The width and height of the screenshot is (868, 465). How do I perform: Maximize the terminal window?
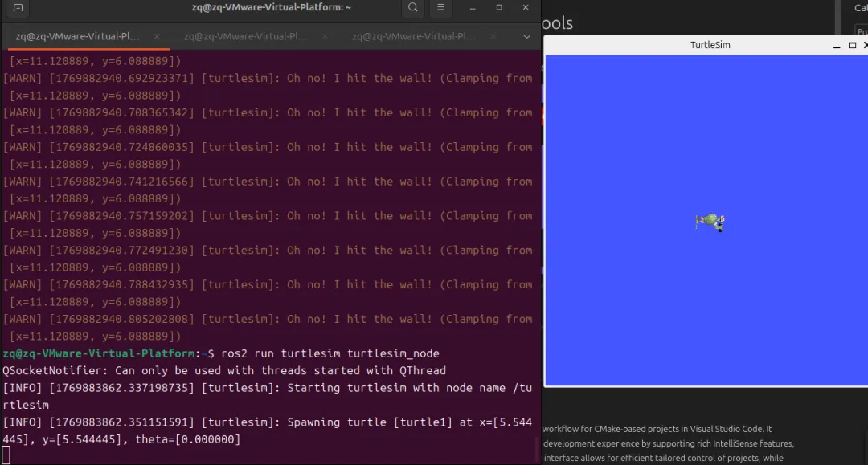[x=499, y=8]
